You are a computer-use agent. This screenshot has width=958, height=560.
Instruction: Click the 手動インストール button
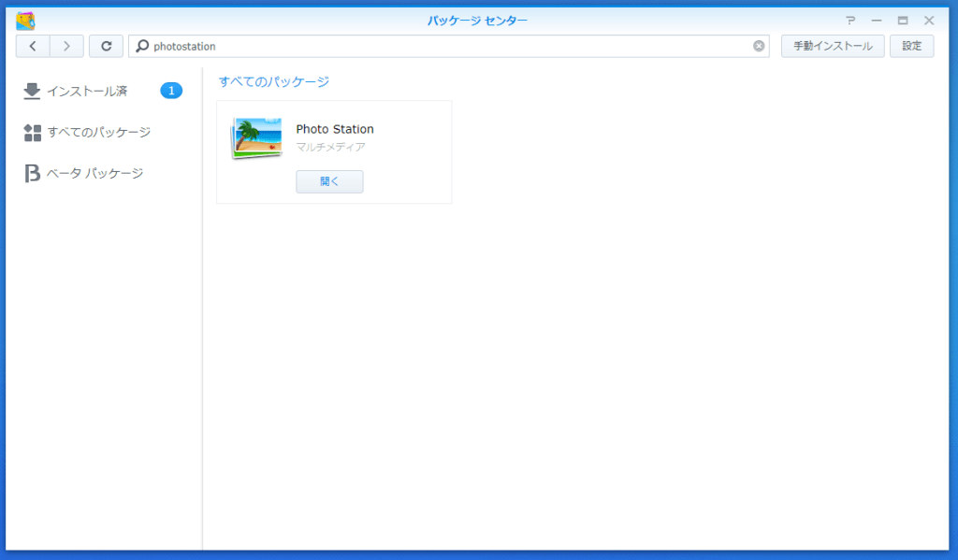(x=833, y=46)
